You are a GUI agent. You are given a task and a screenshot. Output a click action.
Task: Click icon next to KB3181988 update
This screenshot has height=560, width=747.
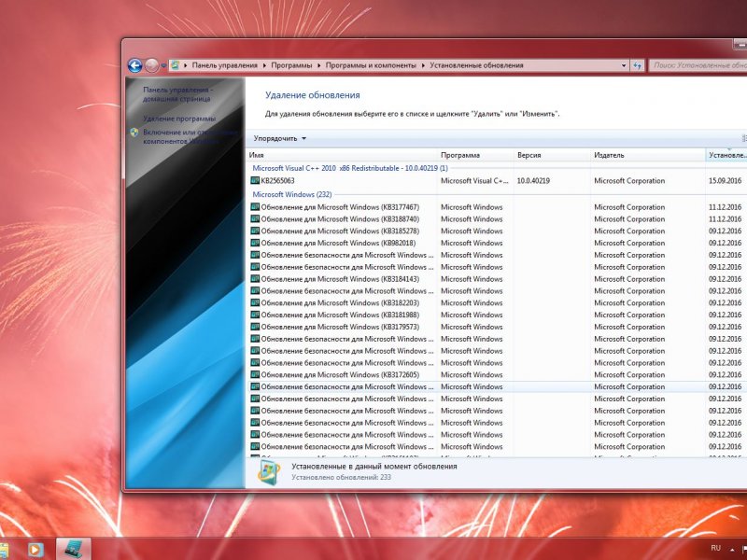(255, 315)
